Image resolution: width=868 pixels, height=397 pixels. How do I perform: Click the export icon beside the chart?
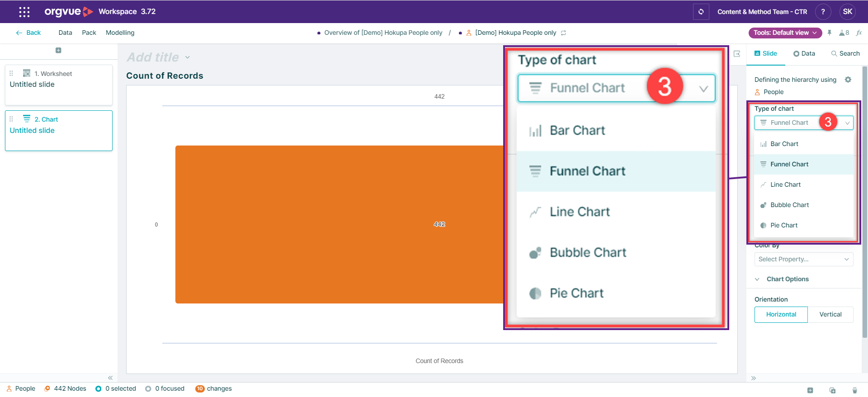point(737,54)
